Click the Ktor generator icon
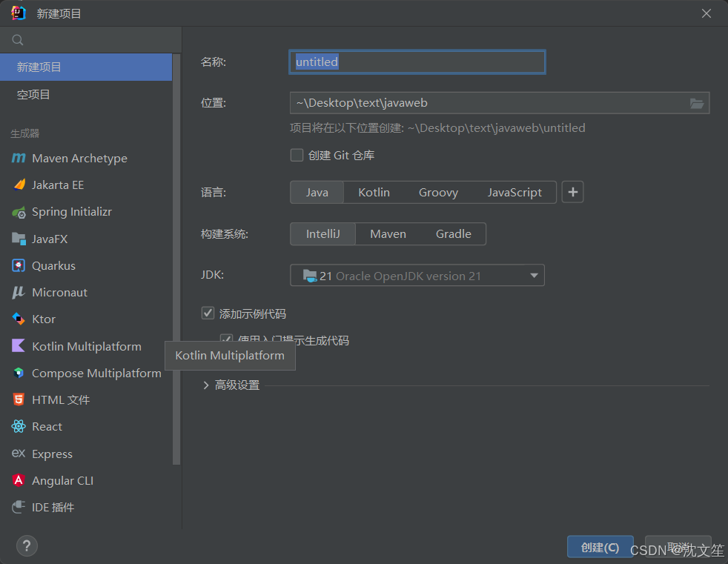The width and height of the screenshot is (728, 564). point(18,319)
